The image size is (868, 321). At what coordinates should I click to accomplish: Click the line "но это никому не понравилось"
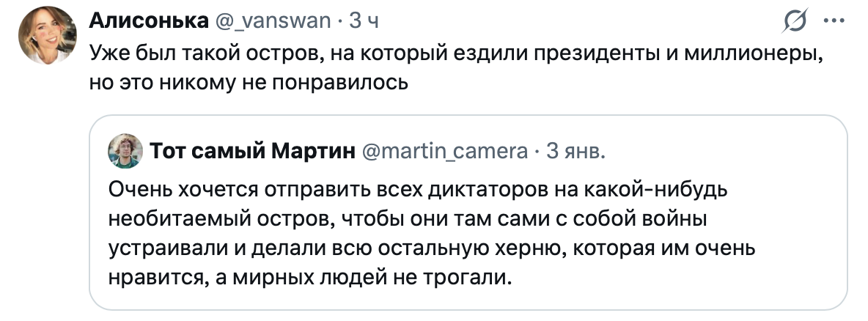point(248,80)
